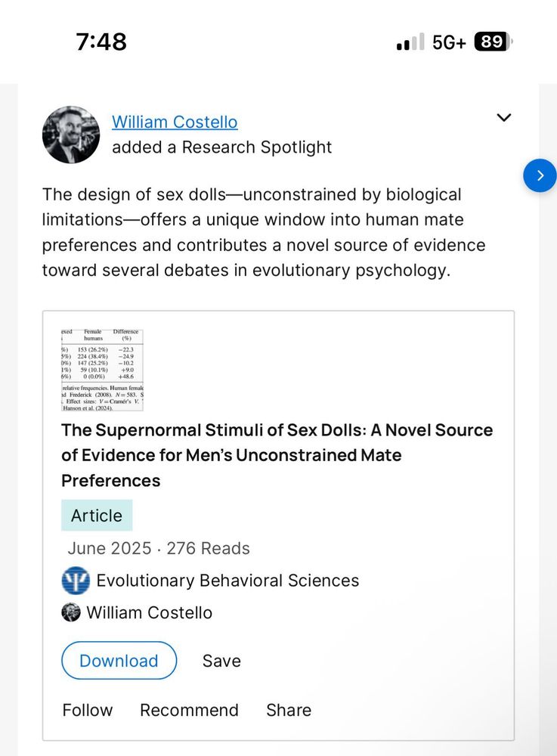
Task: Tap the battery indicator in status bar
Action: coord(493,42)
